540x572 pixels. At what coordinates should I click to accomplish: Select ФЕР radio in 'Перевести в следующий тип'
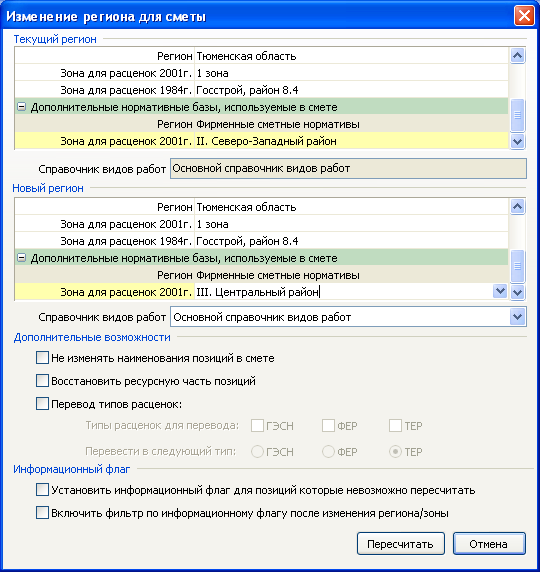click(328, 452)
